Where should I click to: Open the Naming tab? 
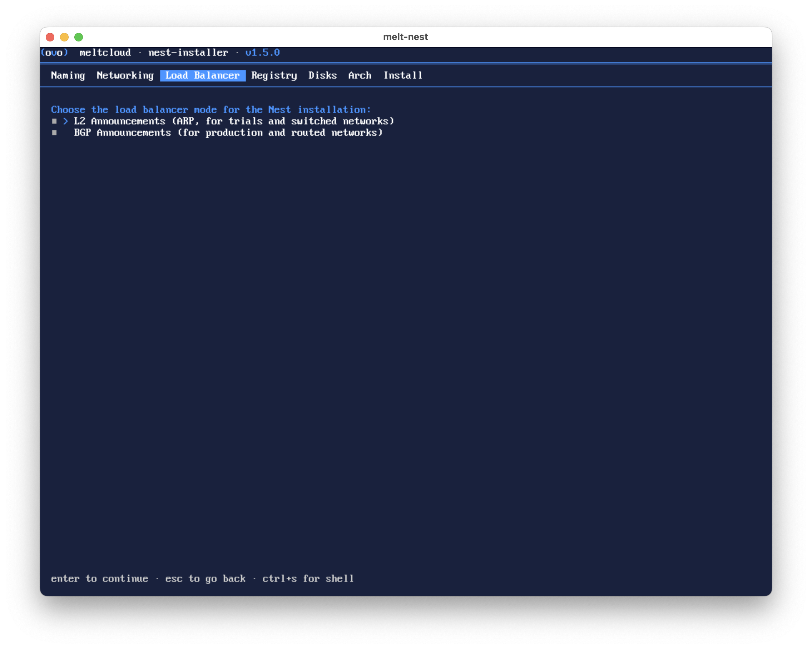[68, 75]
